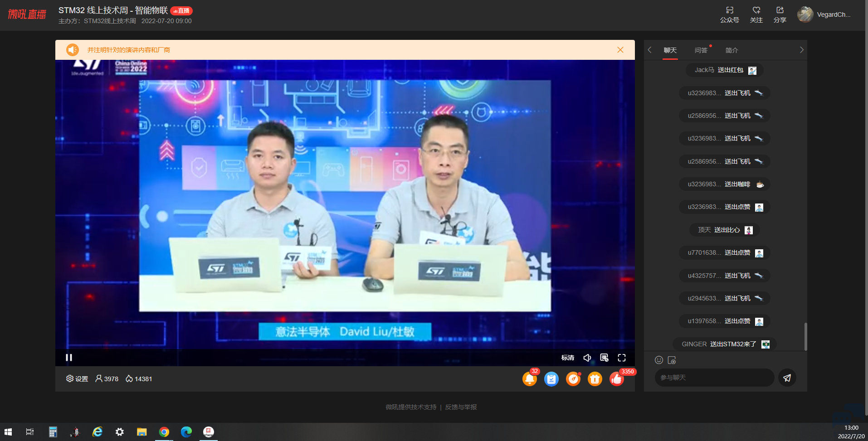
Task: Click the u4325757 送出飞机 chat message
Action: point(725,276)
